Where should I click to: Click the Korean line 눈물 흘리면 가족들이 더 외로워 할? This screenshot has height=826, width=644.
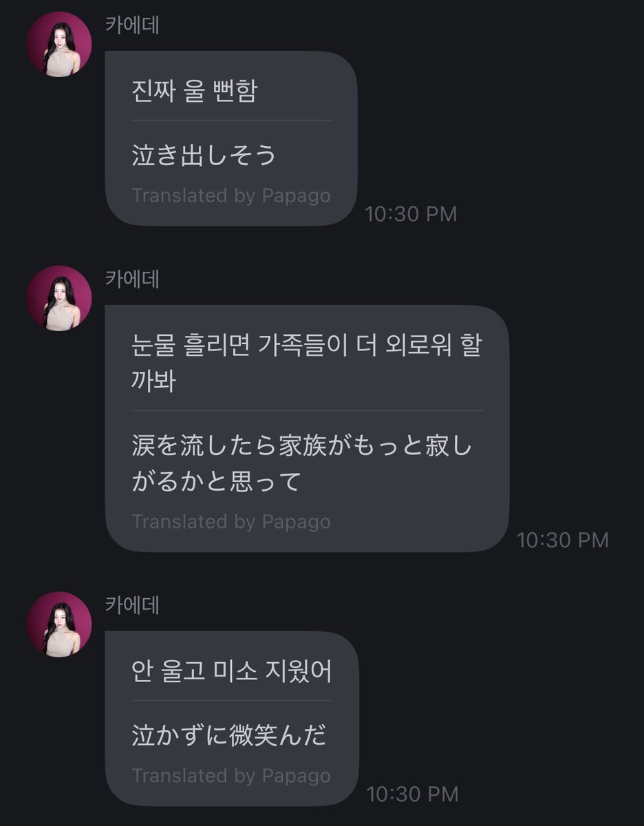click(x=306, y=344)
